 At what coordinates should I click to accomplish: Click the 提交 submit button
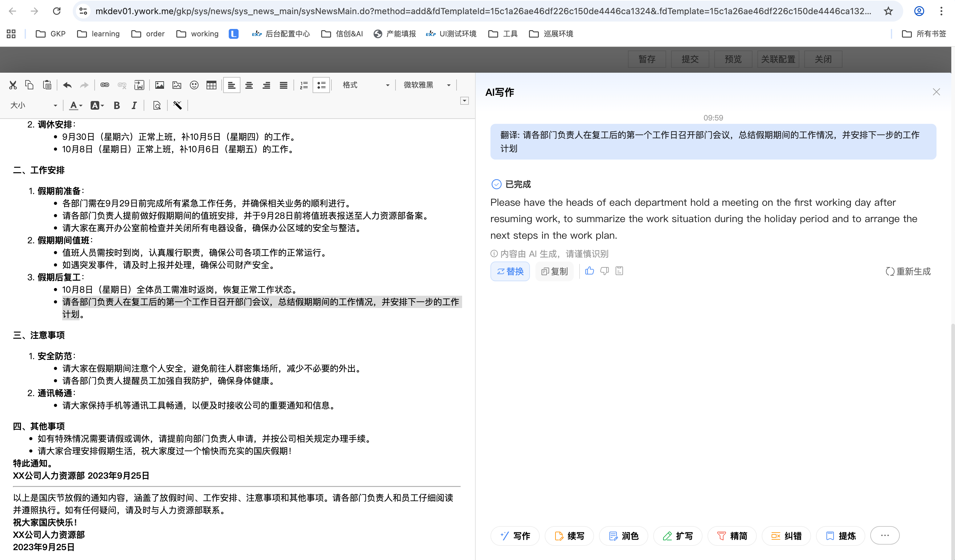coord(690,59)
